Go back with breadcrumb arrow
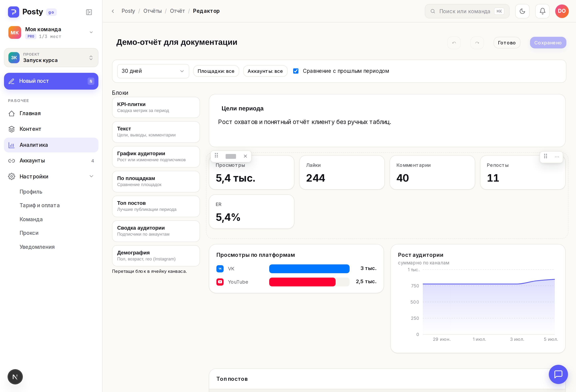 click(113, 11)
